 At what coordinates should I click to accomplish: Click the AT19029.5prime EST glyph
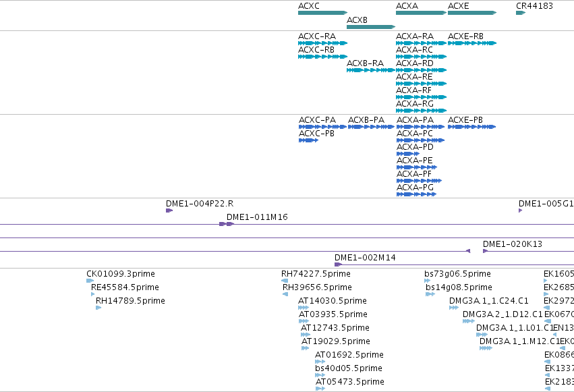[306, 348]
